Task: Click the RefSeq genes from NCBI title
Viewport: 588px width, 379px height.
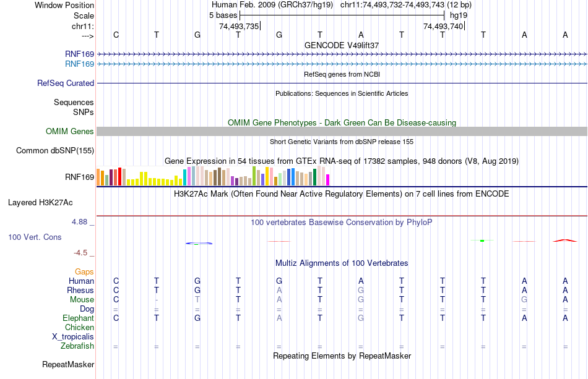Action: click(342, 74)
